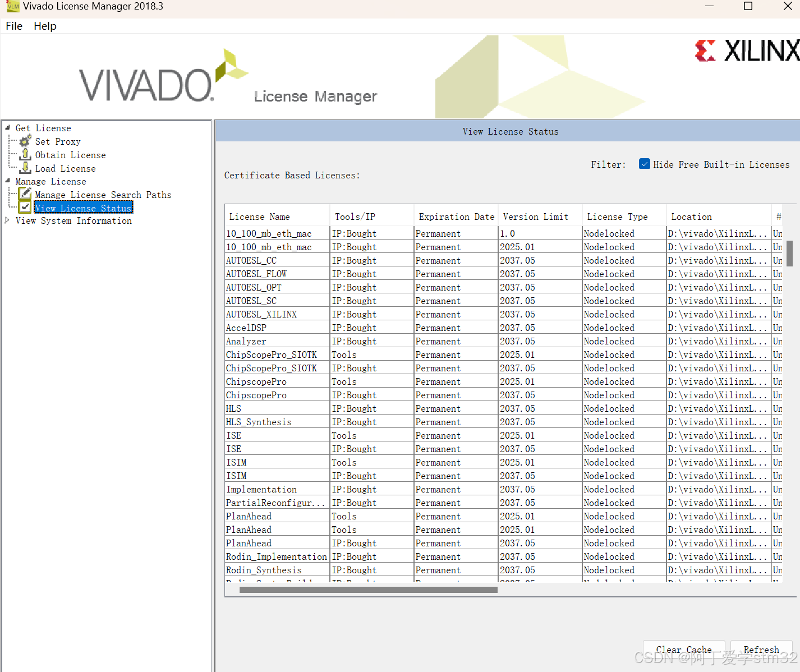Sort by License Name column header

277,217
